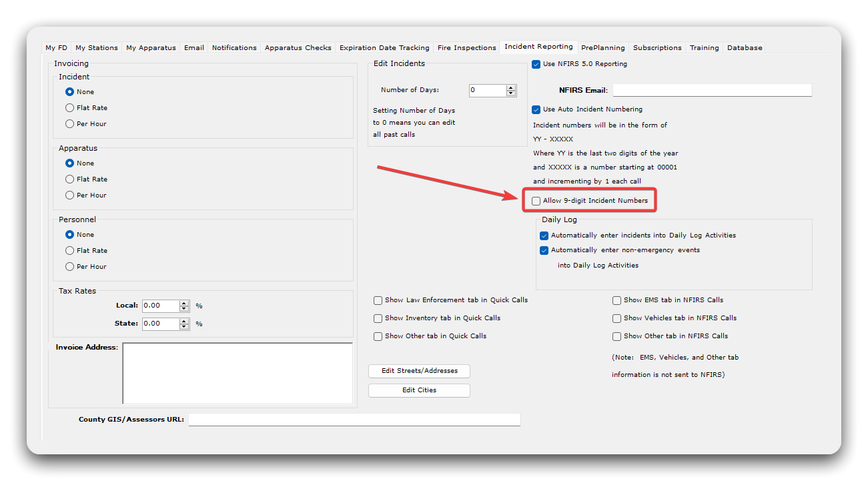
Task: Open the PrePlanning tab
Action: 603,48
